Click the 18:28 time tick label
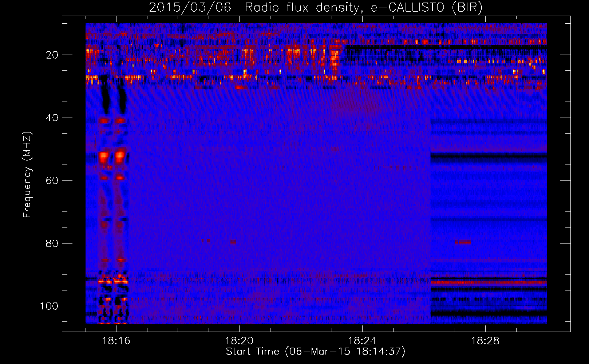The height and width of the screenshot is (364, 589). (485, 341)
